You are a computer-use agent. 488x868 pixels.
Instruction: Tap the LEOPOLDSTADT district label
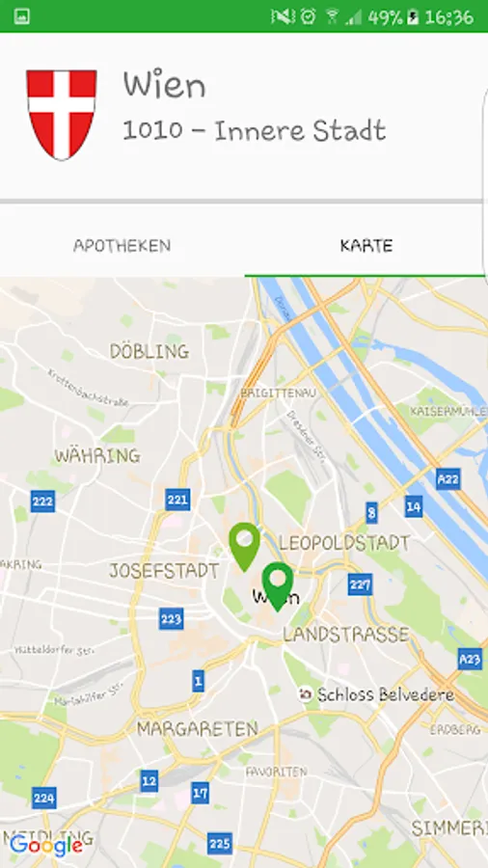tap(344, 543)
